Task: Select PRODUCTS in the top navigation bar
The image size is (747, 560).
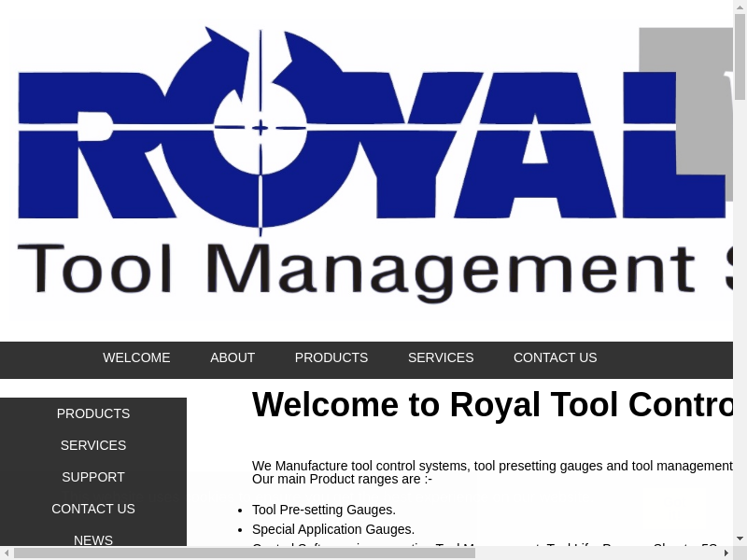Action: [331, 357]
